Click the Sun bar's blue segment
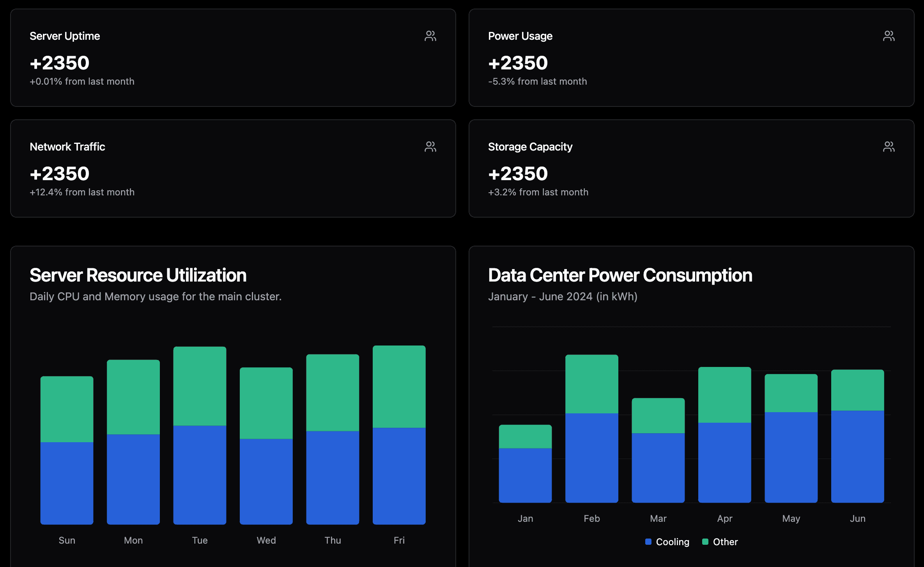 (67, 483)
